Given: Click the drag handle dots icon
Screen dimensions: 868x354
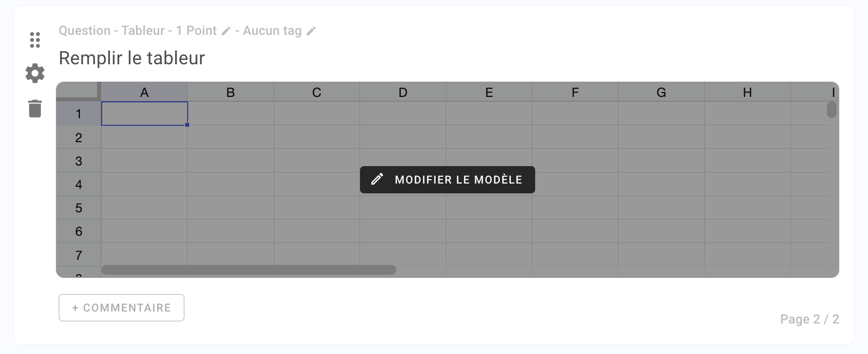Looking at the screenshot, I should [x=35, y=40].
